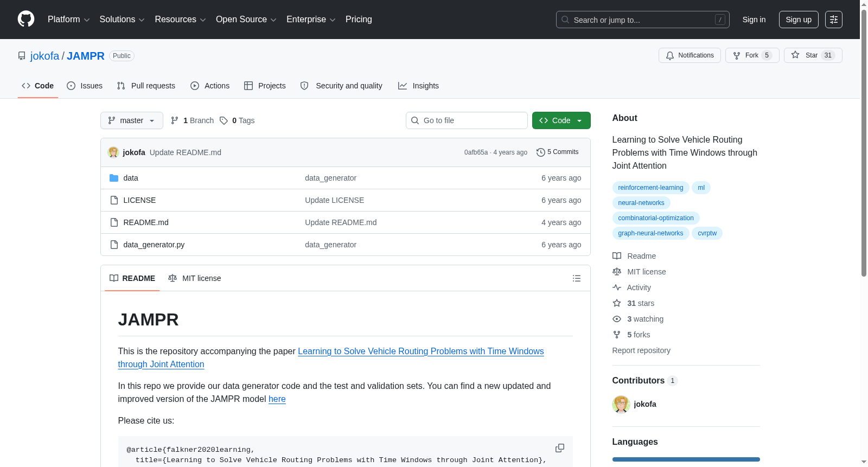Expand the Resources menu
The height and width of the screenshot is (467, 868).
pos(180,20)
